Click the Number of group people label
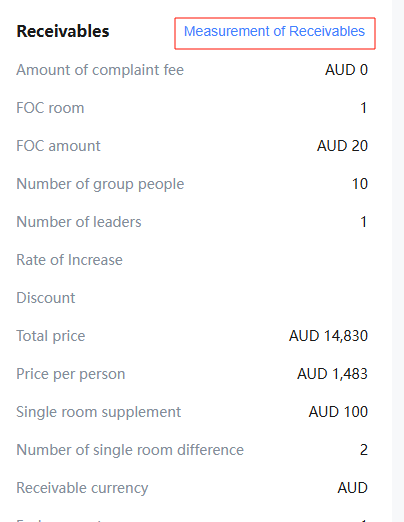The height and width of the screenshot is (522, 404). point(100,184)
